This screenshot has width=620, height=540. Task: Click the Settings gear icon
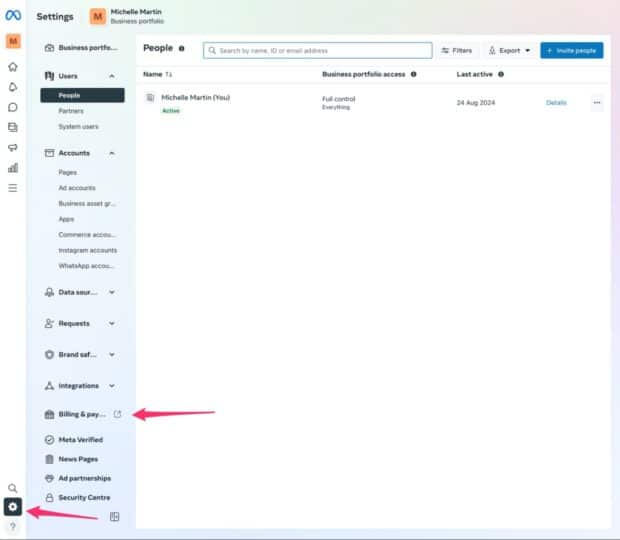13,507
